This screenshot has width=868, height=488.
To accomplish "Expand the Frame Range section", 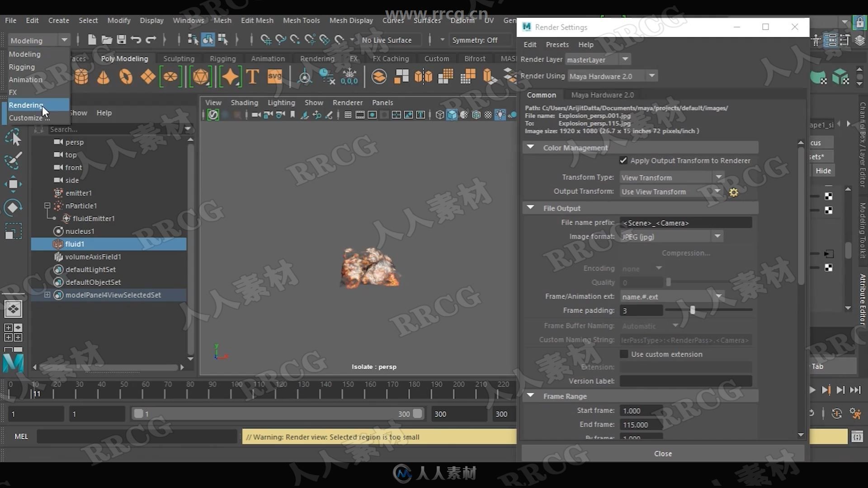I will (529, 395).
